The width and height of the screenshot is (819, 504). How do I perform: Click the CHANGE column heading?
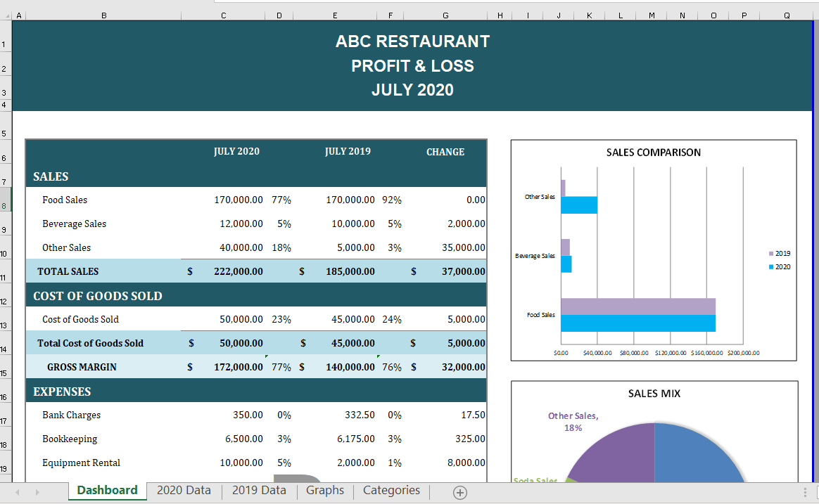pyautogui.click(x=445, y=152)
